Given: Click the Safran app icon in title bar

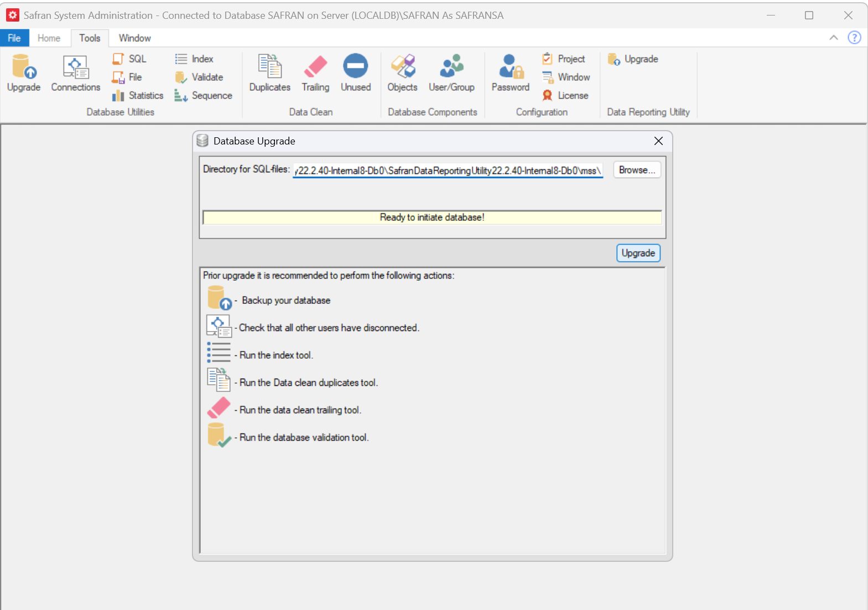Looking at the screenshot, I should coord(13,15).
